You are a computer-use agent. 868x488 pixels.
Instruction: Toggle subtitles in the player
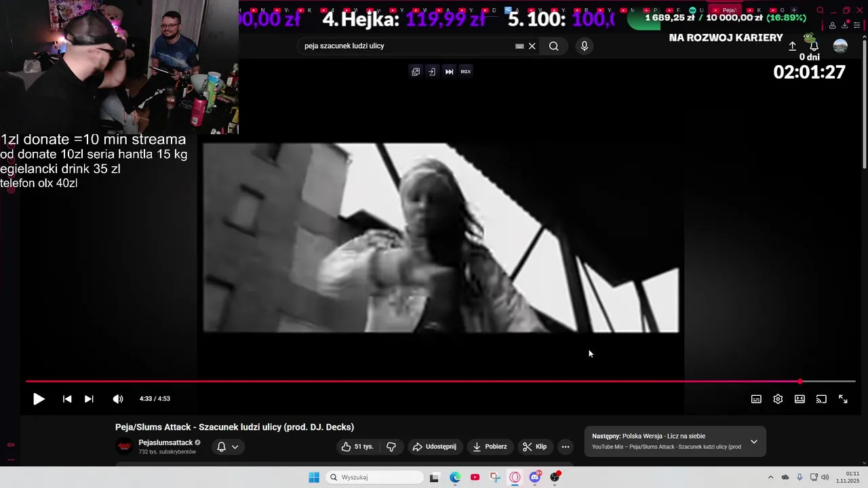756,399
